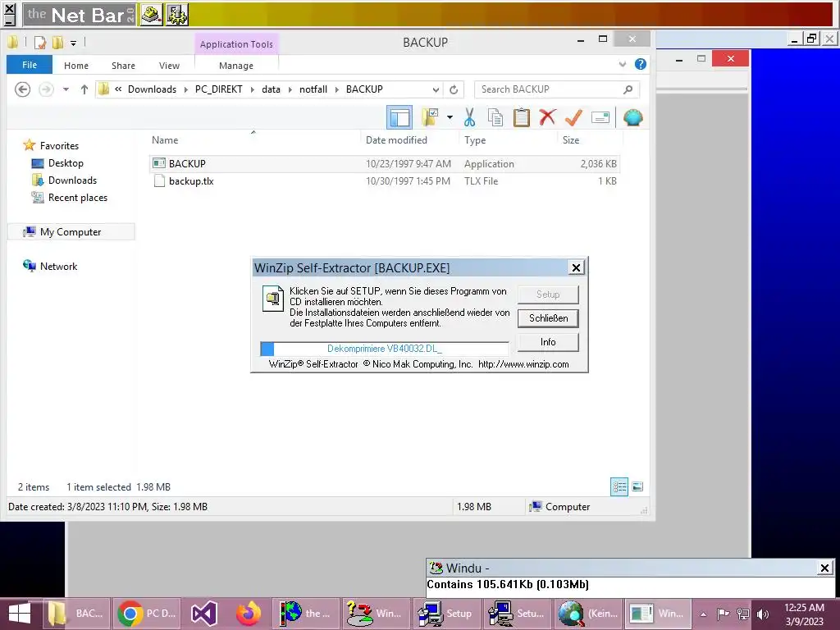Switch to the details view button

tap(620, 487)
